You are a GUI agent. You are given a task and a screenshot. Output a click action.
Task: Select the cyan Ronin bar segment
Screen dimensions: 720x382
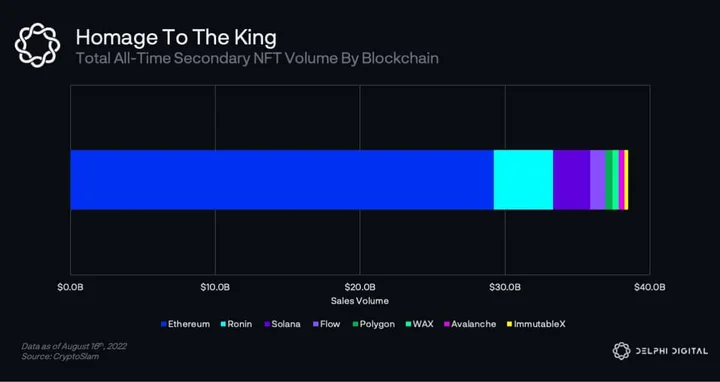pyautogui.click(x=523, y=180)
